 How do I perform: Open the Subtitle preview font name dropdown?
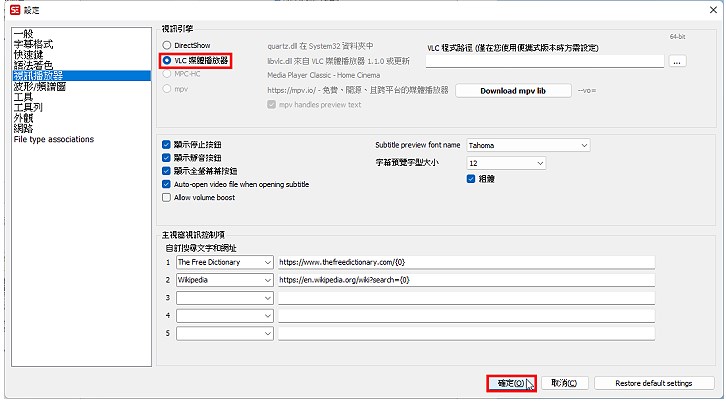[529, 145]
